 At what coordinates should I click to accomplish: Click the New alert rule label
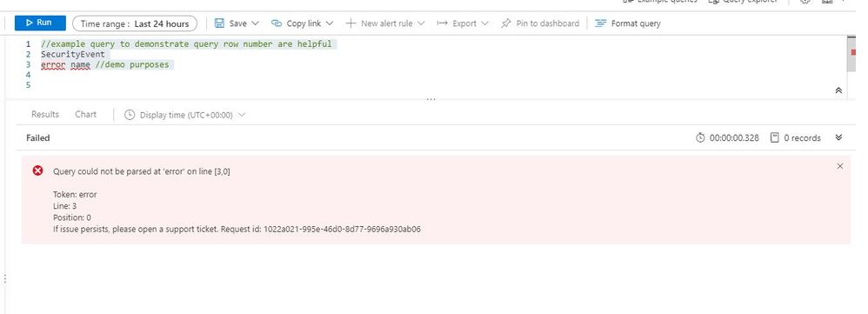point(386,23)
